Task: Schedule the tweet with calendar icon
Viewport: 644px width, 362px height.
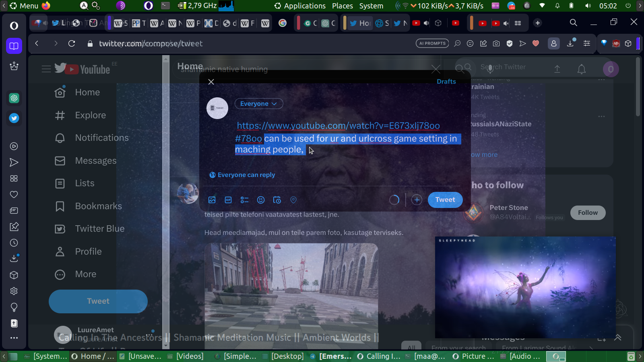Action: 277,200
